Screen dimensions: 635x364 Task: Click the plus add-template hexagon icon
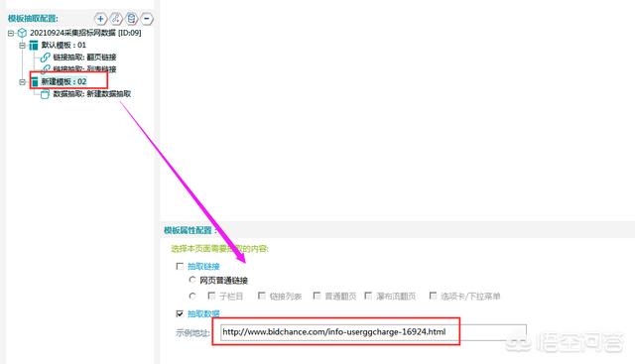tap(100, 19)
